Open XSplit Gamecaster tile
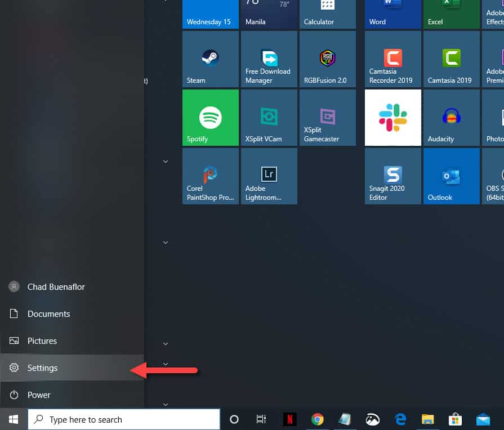The width and height of the screenshot is (504, 430). click(328, 118)
